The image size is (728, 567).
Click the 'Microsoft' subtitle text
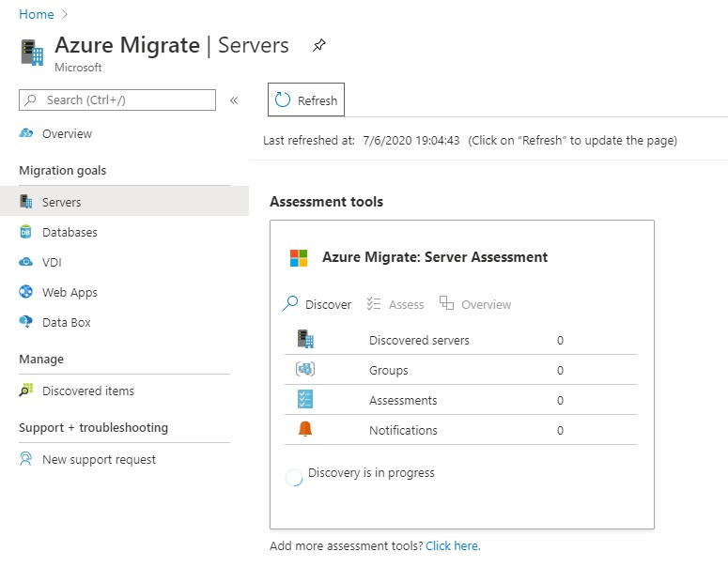[x=78, y=68]
